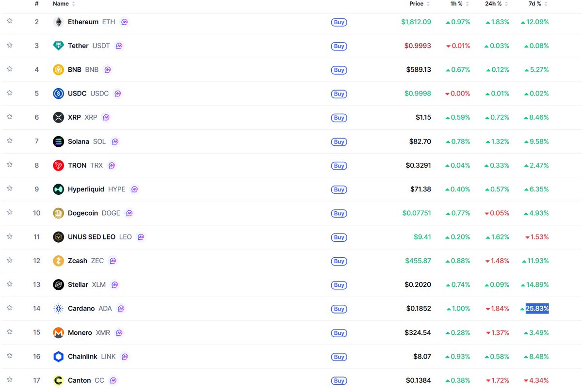Screen dimensions: 582x392
Task: Star Ethereum to add to watchlist
Action: (x=9, y=21)
